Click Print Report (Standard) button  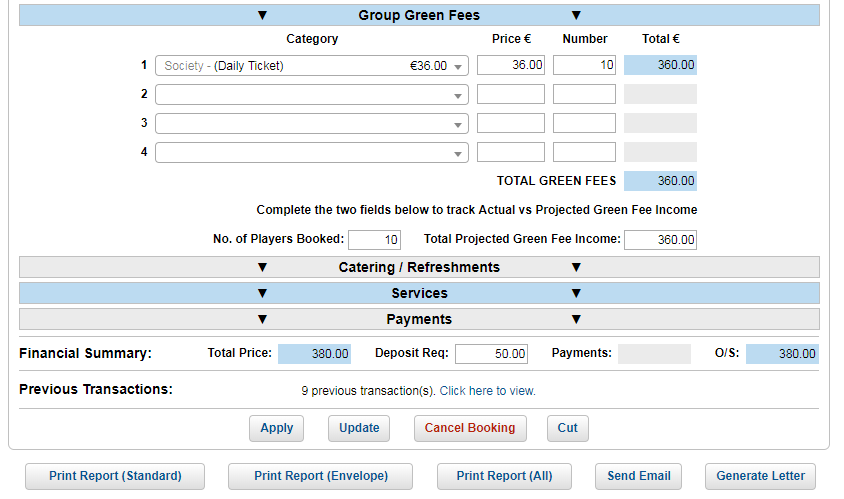click(115, 476)
